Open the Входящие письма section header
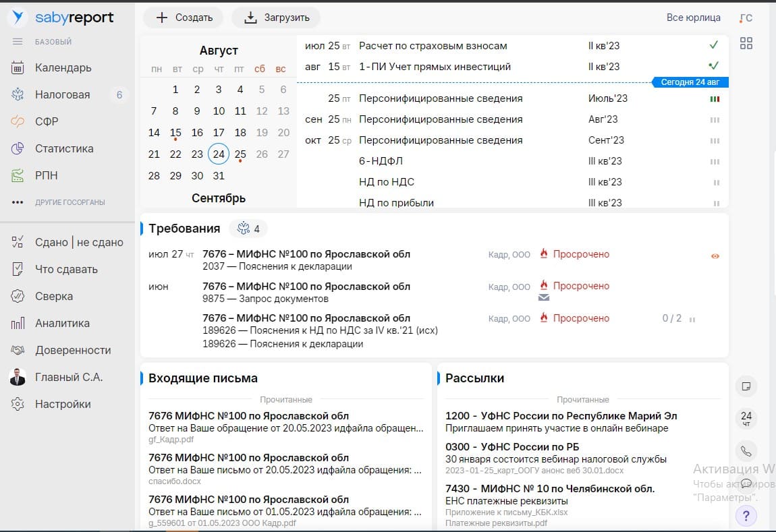 pyautogui.click(x=203, y=378)
